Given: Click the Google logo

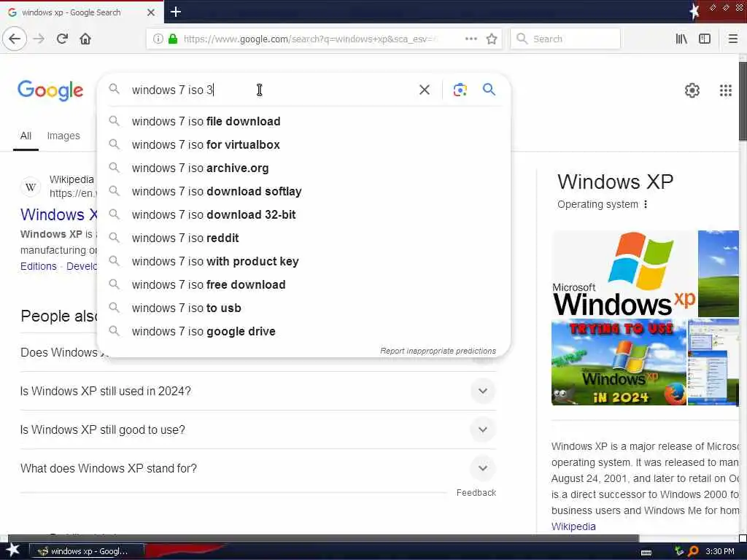Looking at the screenshot, I should click(x=50, y=90).
